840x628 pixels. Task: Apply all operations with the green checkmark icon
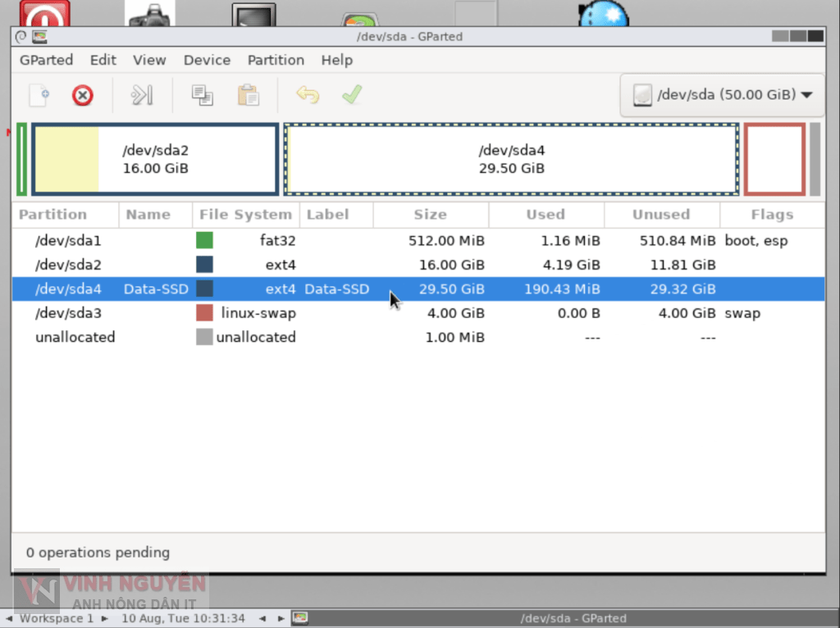[351, 95]
